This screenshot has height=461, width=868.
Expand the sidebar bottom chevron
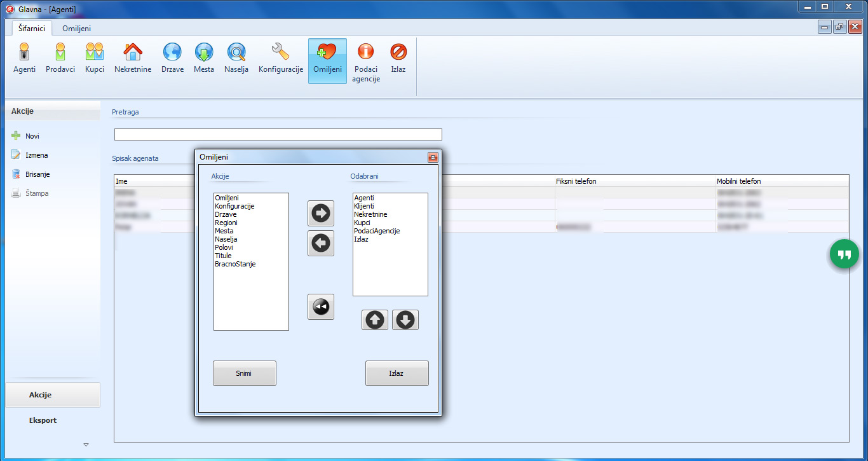click(86, 444)
